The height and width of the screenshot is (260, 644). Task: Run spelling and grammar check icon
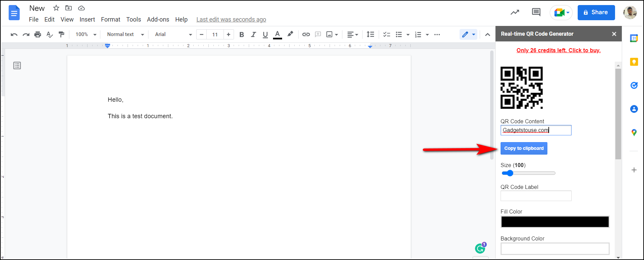tap(49, 34)
